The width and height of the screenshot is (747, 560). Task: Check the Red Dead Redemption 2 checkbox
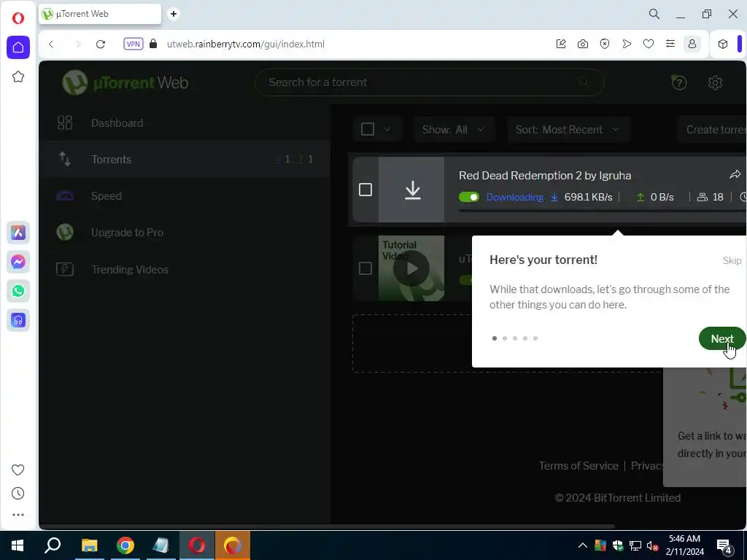[x=365, y=190]
